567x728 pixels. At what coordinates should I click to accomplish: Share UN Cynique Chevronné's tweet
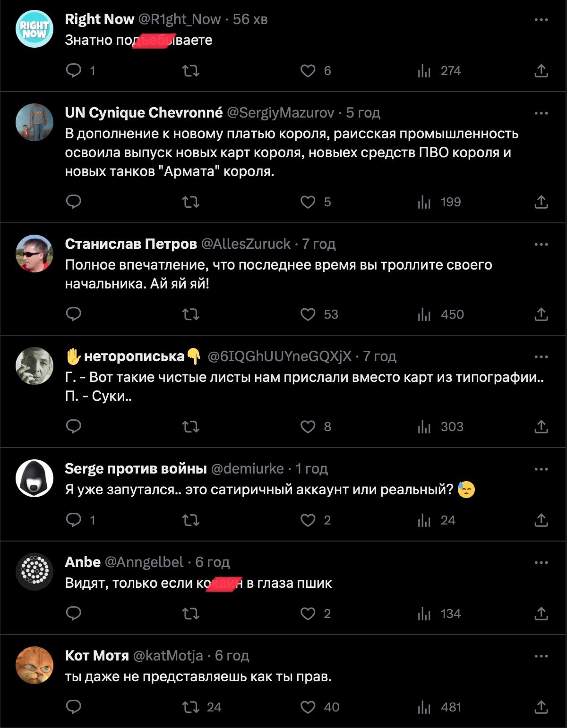point(541,202)
